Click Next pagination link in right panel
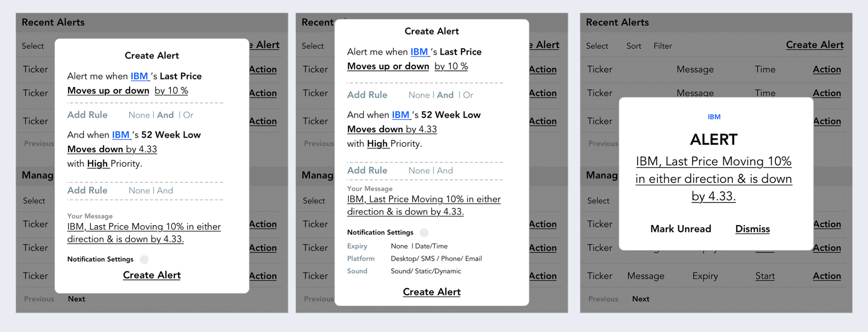This screenshot has width=868, height=332. click(641, 299)
